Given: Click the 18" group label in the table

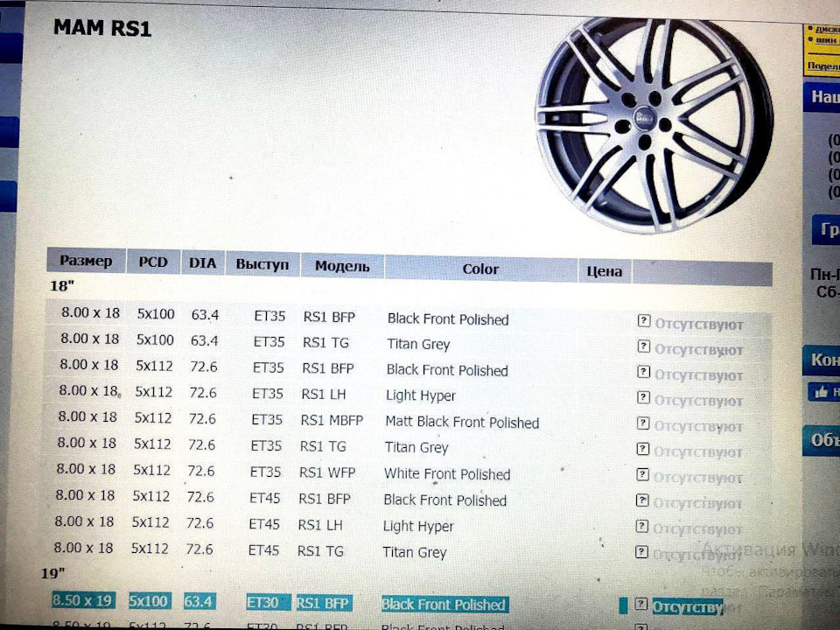Looking at the screenshot, I should [x=62, y=286].
